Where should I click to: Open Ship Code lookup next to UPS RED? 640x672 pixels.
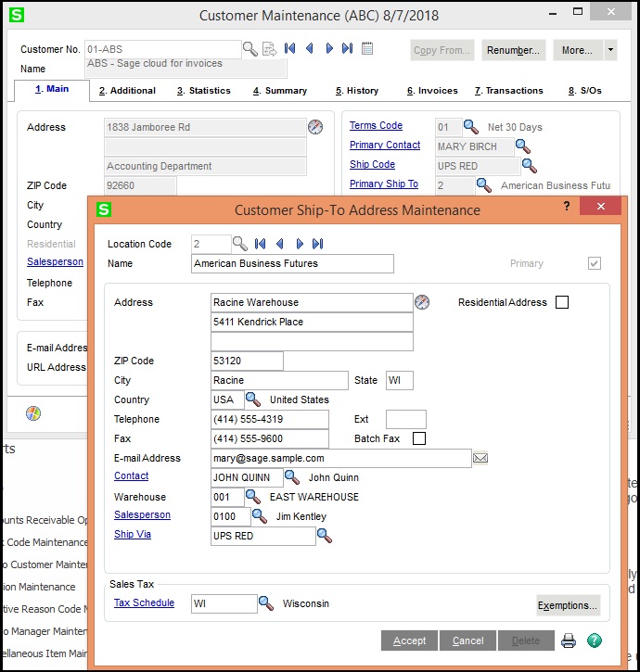tap(530, 165)
